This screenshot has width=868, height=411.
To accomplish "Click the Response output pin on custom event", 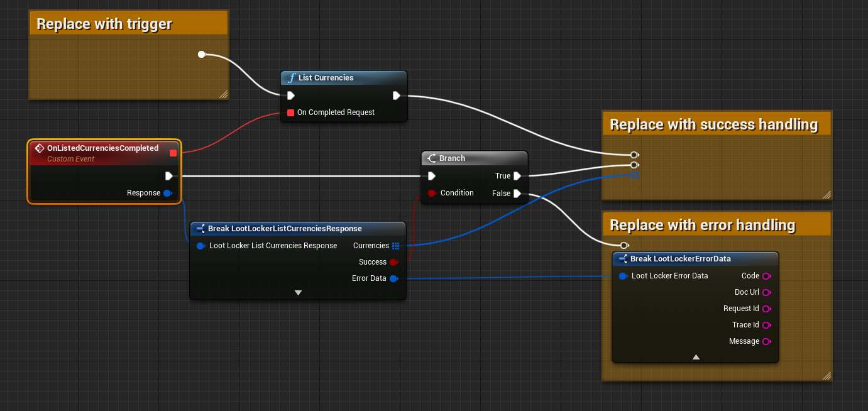I will pos(167,193).
